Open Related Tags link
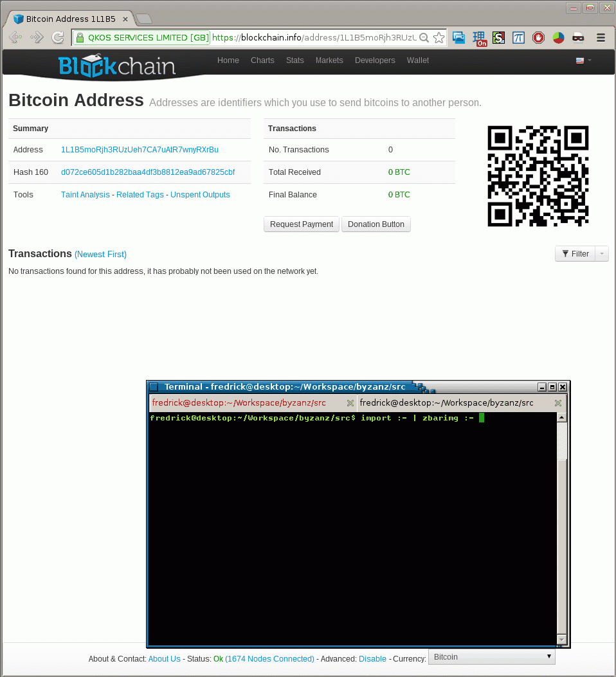Screen dimensions: 616x677 (140, 195)
